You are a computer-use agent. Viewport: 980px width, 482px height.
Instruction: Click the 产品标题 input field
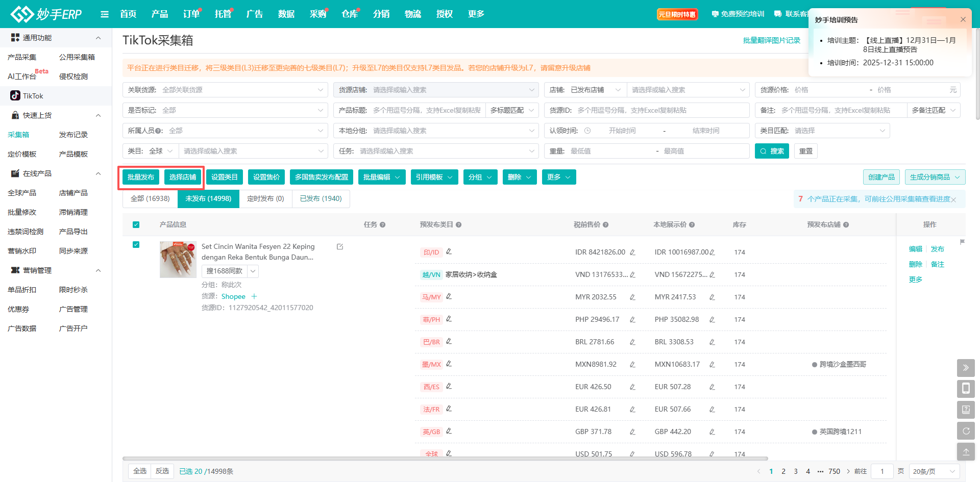click(426, 110)
